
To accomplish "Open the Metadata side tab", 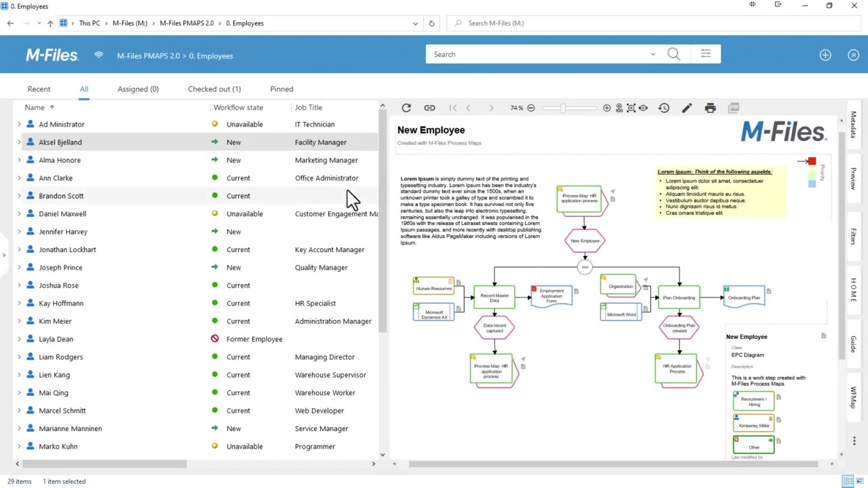I will (854, 125).
